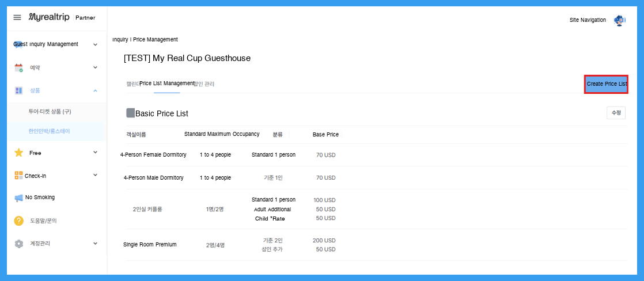644x281 pixels.
Task: Click the Guest Inquiry Management chat icon
Action: (x=18, y=44)
